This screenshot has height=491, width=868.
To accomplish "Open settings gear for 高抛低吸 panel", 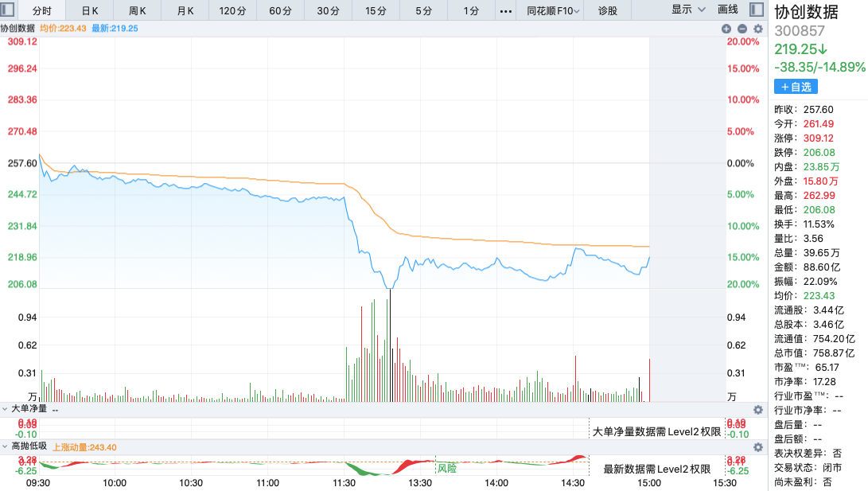I will 758,446.
